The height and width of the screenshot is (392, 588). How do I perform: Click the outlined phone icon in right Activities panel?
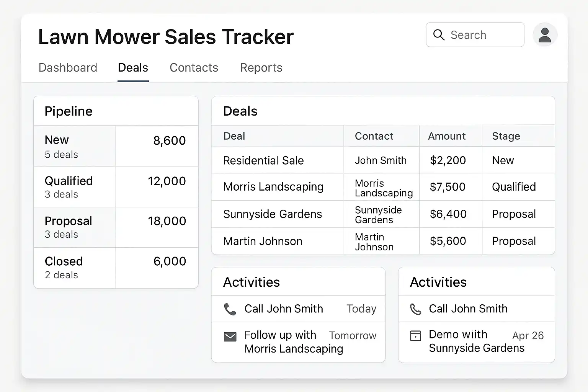(415, 309)
